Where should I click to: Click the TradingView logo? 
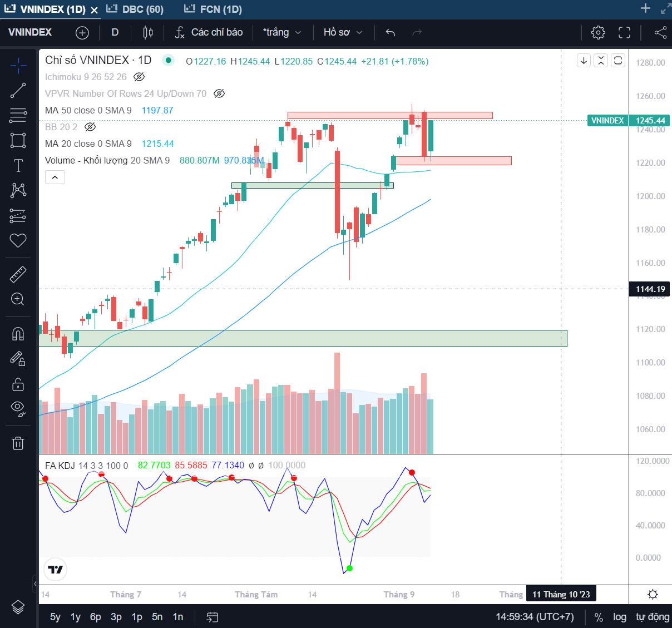(56, 570)
